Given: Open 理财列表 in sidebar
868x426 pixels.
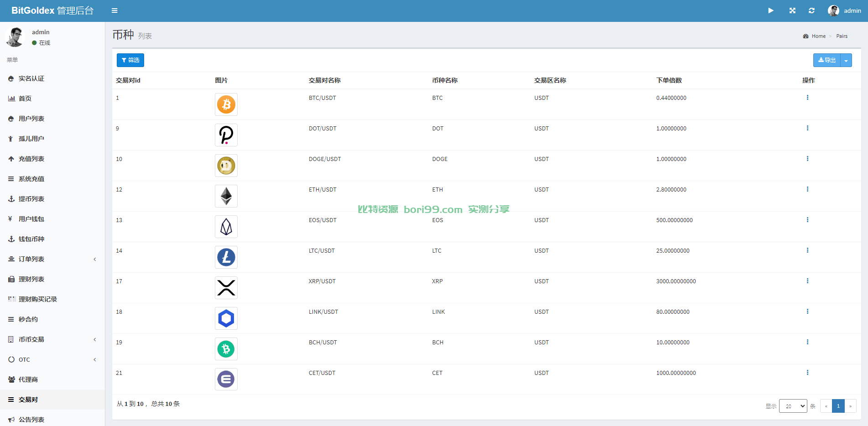Looking at the screenshot, I should (x=52, y=279).
